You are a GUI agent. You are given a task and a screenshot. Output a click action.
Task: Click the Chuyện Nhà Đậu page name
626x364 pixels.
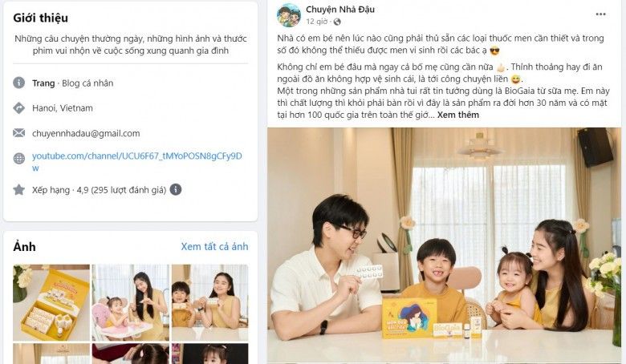(x=340, y=9)
